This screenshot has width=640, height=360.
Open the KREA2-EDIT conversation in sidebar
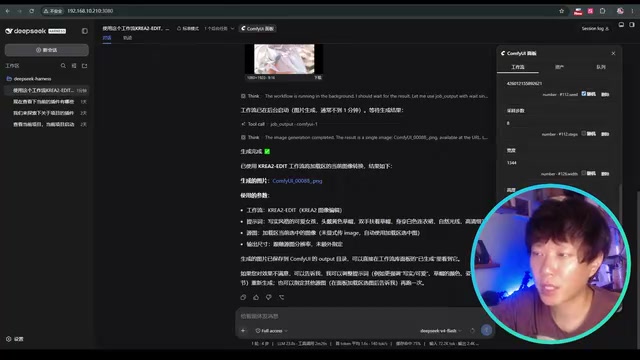click(47, 90)
